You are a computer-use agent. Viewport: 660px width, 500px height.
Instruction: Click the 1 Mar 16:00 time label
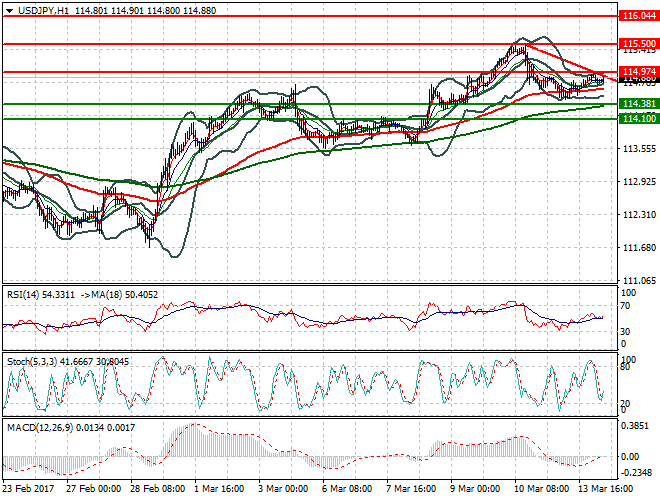click(x=219, y=489)
